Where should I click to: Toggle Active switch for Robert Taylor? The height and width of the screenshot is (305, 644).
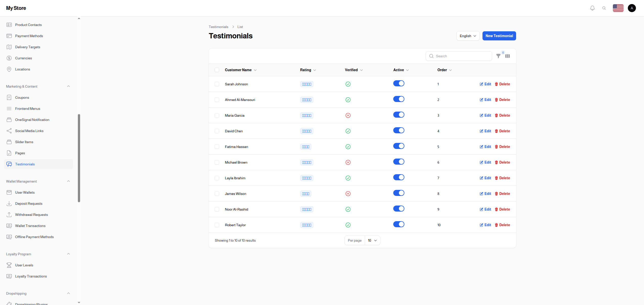click(399, 224)
